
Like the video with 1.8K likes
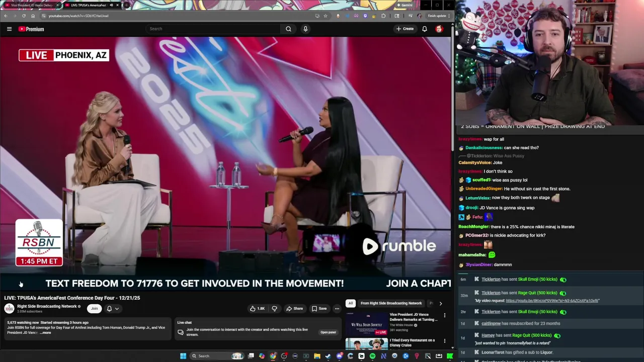pyautogui.click(x=257, y=309)
